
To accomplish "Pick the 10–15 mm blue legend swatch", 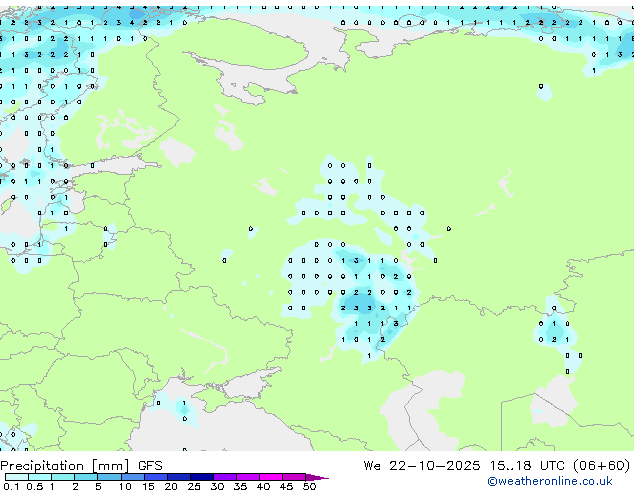I will click(133, 477).
